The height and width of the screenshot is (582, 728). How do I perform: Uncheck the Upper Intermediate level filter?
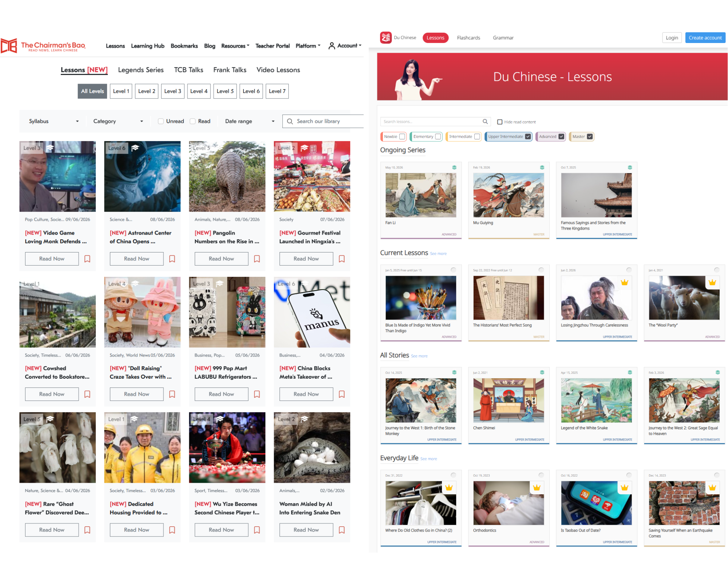[x=528, y=136]
